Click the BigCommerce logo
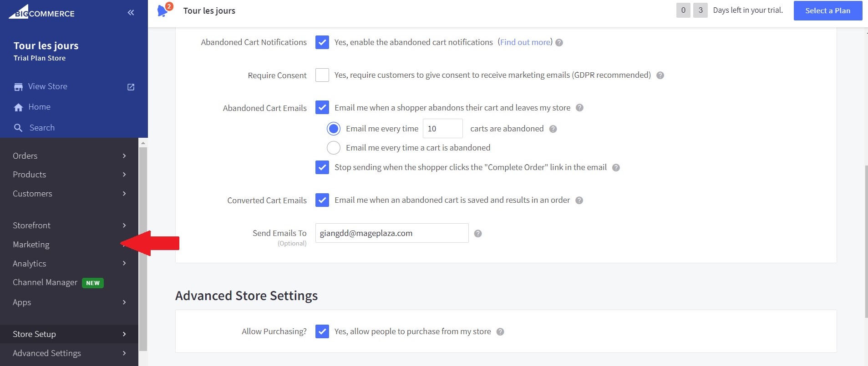The width and height of the screenshot is (868, 366). pos(41,12)
